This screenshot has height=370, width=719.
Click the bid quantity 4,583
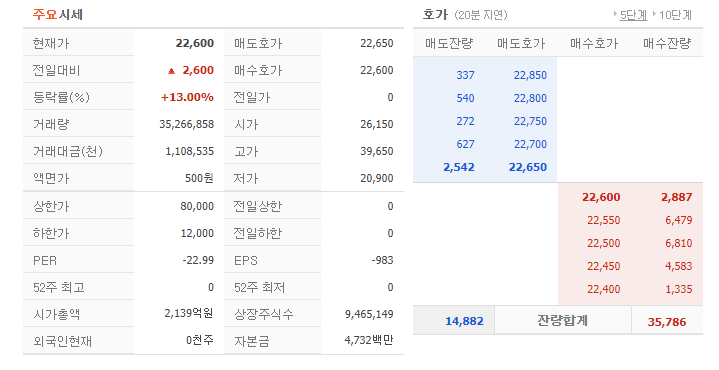(x=679, y=266)
